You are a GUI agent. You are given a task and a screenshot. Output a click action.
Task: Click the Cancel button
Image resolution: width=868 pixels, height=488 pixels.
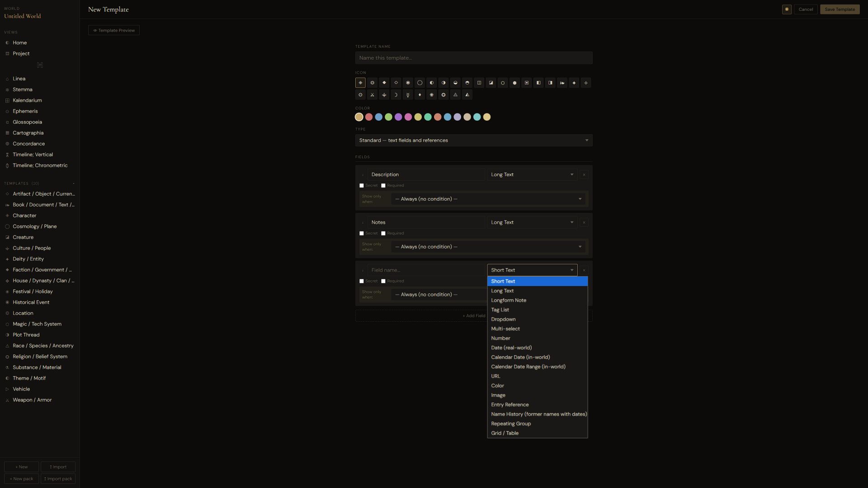(x=806, y=9)
